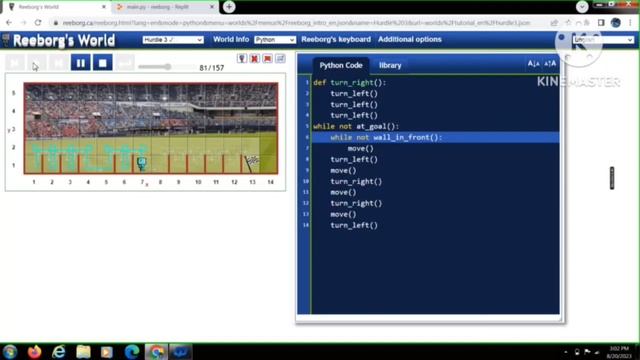Open the tab search chevron button
Viewport: 640px width, 360px height.
pyautogui.click(x=582, y=7)
